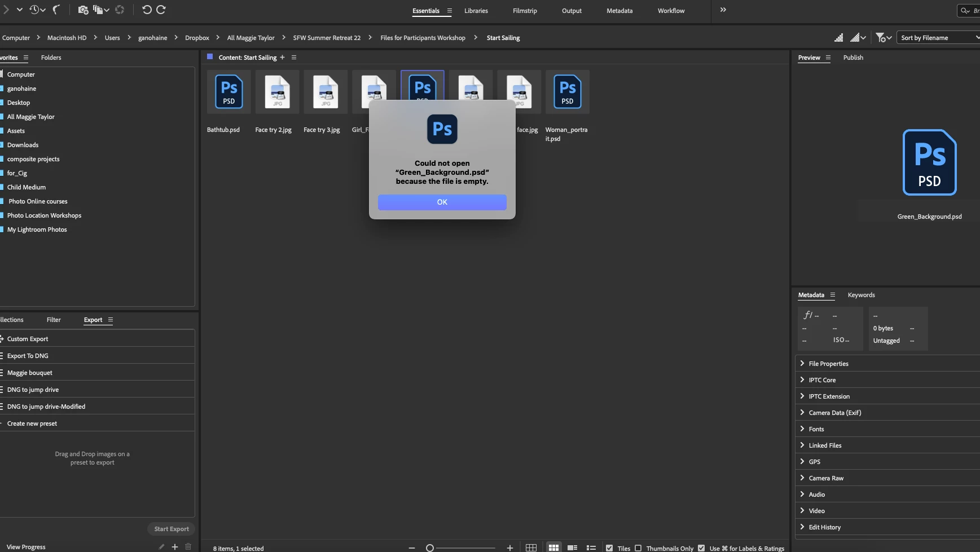980x552 pixels.
Task: Open the Preview panel menu icon
Action: (828, 58)
